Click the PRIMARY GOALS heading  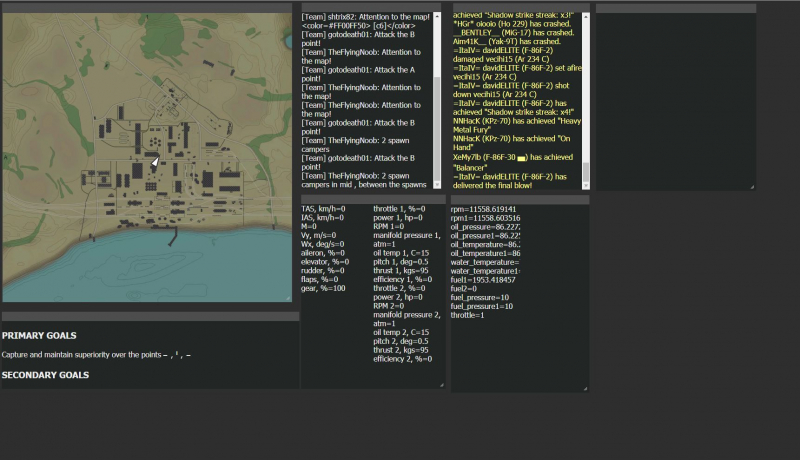click(x=39, y=336)
